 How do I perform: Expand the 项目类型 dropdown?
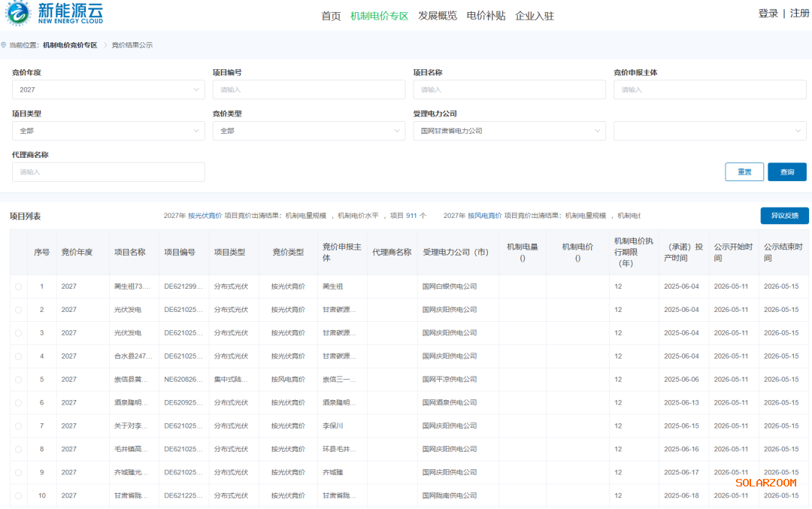click(108, 131)
